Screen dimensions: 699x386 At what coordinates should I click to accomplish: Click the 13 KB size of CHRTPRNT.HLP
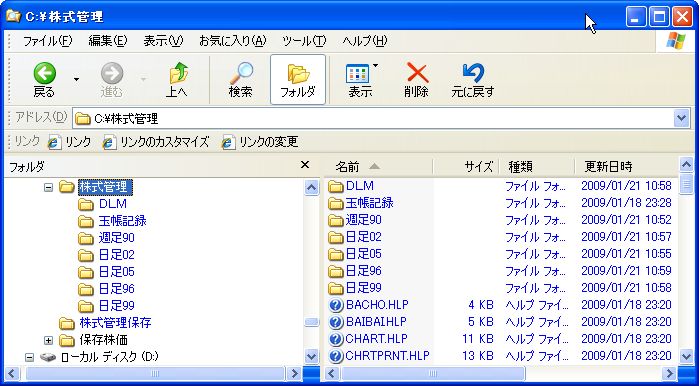(478, 356)
